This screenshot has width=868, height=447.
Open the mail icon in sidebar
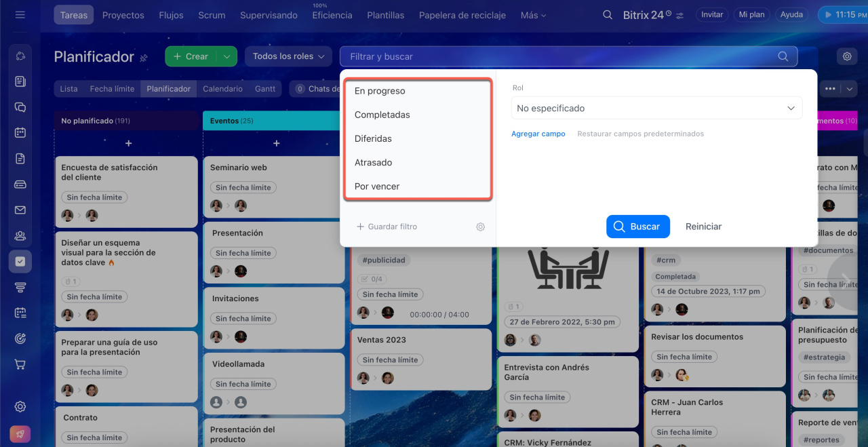pyautogui.click(x=20, y=210)
